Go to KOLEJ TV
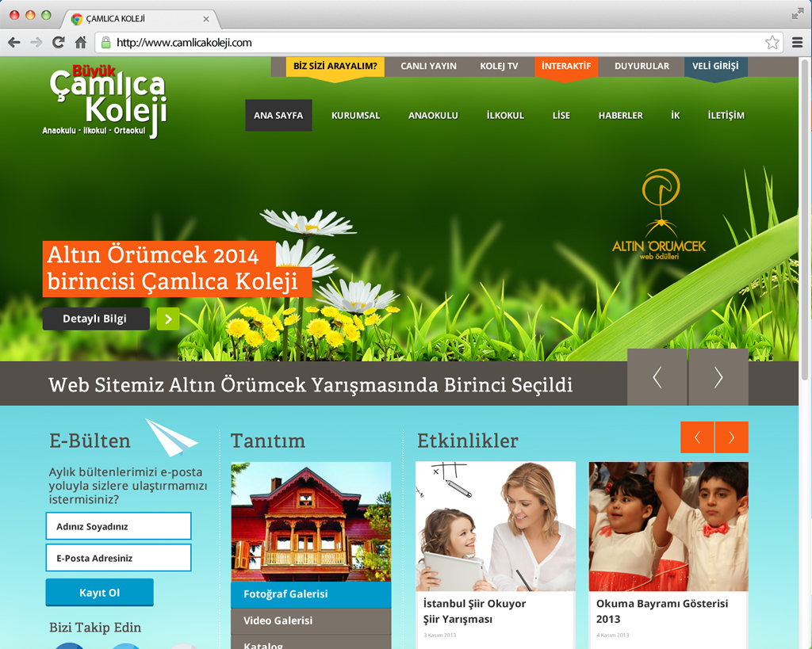 point(499,67)
